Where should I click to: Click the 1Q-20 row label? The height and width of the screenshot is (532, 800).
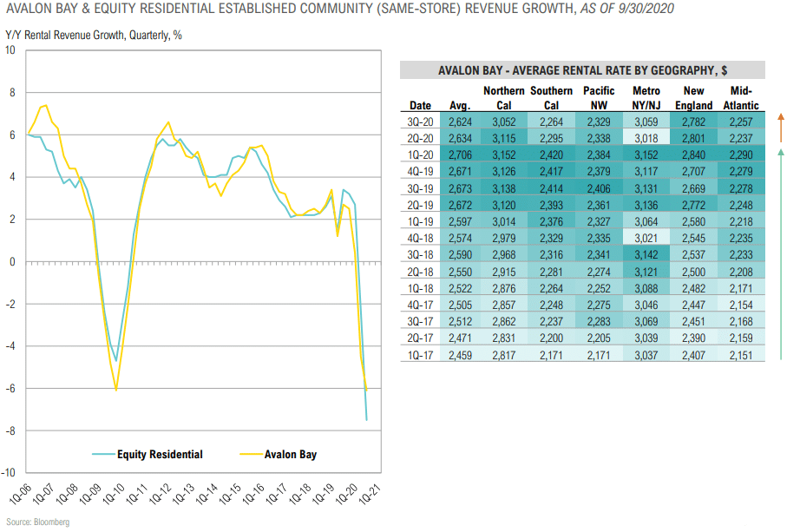tap(420, 155)
